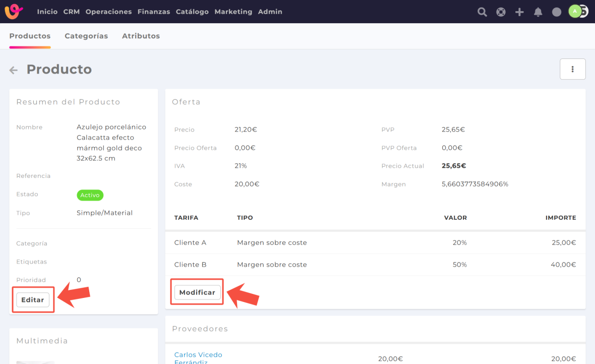Viewport: 595px width, 364px height.
Task: Click the search magnifier icon
Action: coord(482,12)
